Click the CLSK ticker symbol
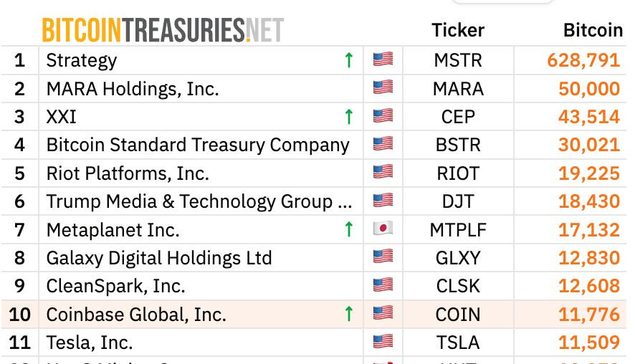635x364 pixels. tap(458, 287)
